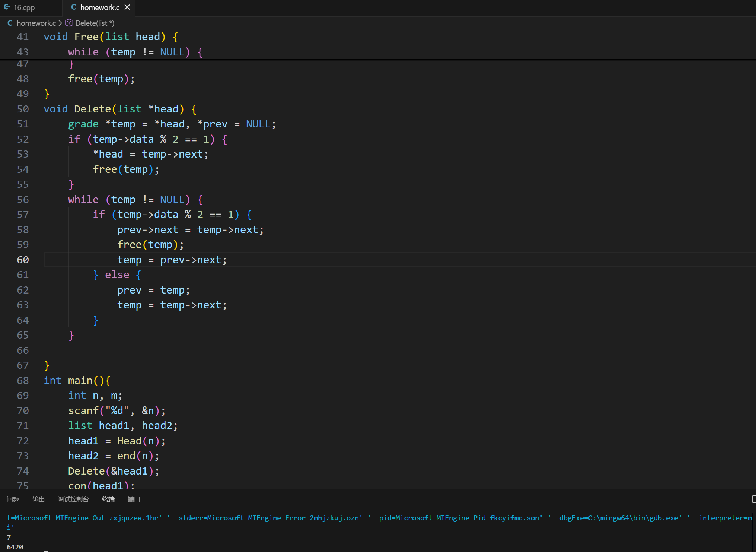Open the 输出 (Output) panel tab
This screenshot has width=756, height=552.
[x=38, y=499]
